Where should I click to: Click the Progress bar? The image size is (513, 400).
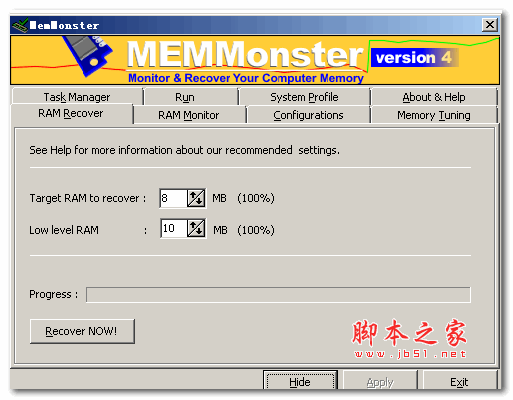(x=278, y=295)
